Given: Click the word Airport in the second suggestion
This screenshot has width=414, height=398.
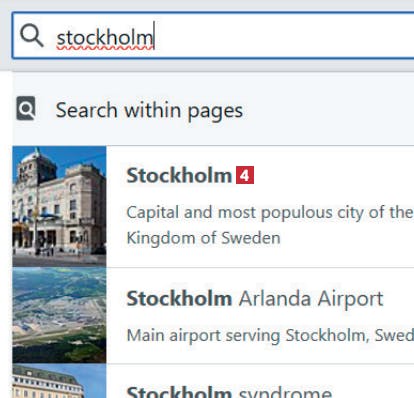Looking at the screenshot, I should point(350,299).
